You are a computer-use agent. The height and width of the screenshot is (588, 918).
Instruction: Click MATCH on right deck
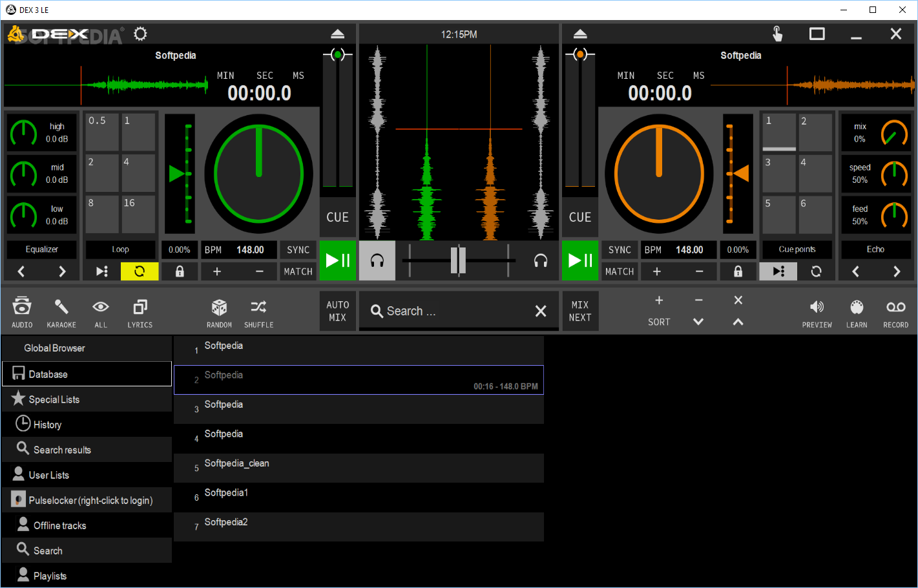pos(620,271)
